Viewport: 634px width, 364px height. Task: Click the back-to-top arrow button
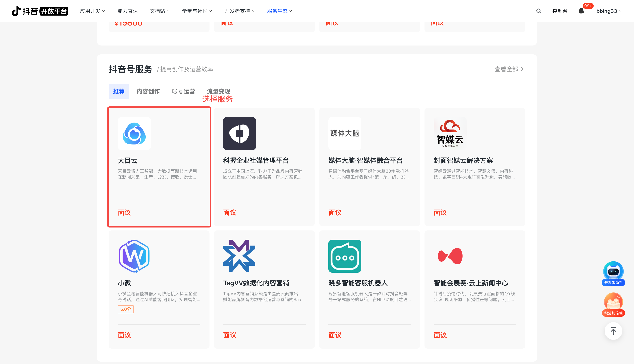[613, 331]
